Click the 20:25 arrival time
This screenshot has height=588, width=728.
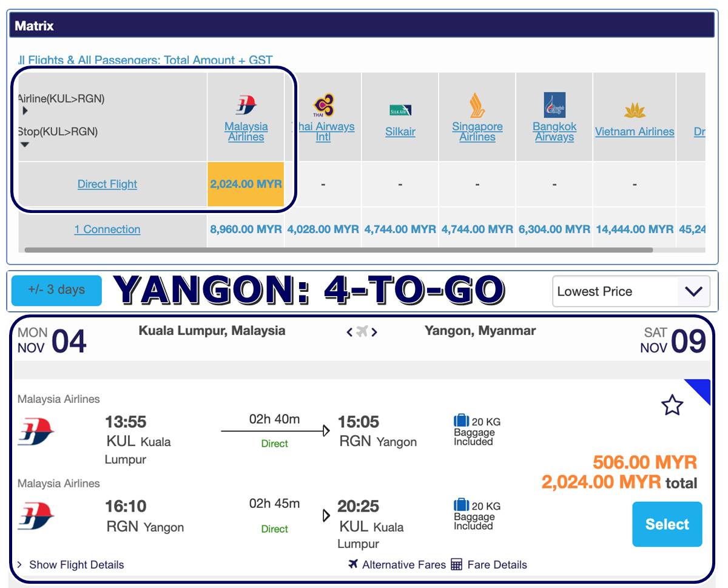coord(359,506)
